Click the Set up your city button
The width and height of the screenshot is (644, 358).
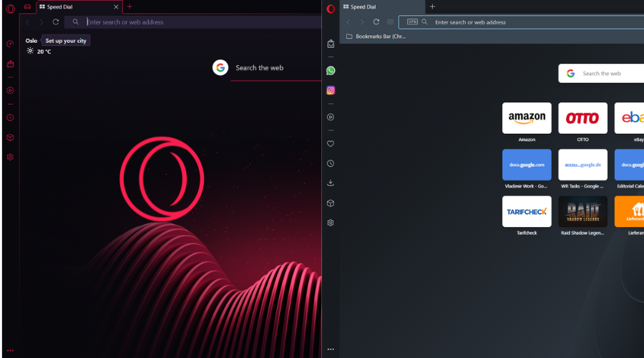(66, 41)
